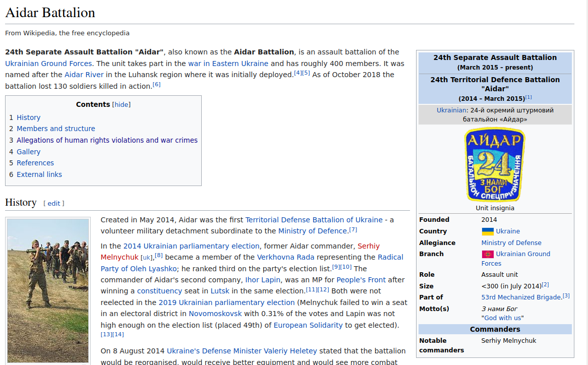Viewport: 588px width, 365px height.
Task: Click the "Assault unit" role value
Action: (x=500, y=275)
